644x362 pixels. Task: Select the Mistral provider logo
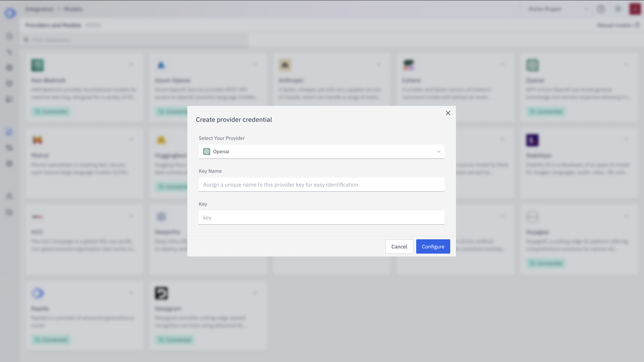[37, 140]
